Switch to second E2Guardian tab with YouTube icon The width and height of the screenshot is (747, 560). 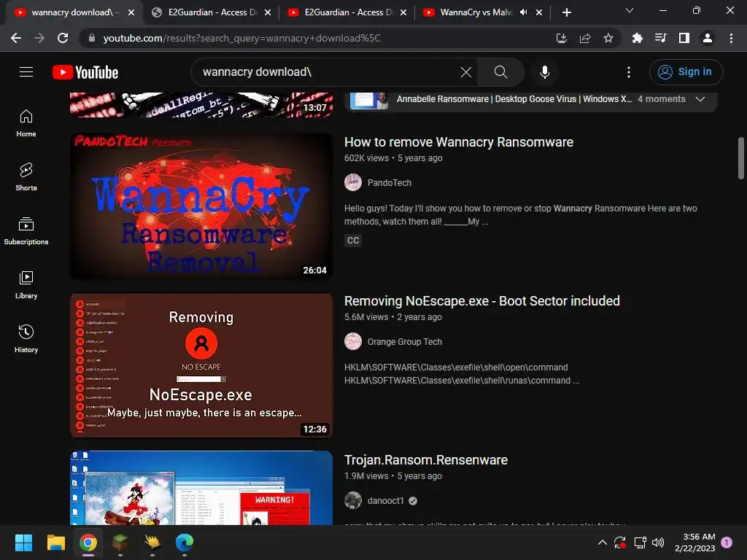[347, 12]
